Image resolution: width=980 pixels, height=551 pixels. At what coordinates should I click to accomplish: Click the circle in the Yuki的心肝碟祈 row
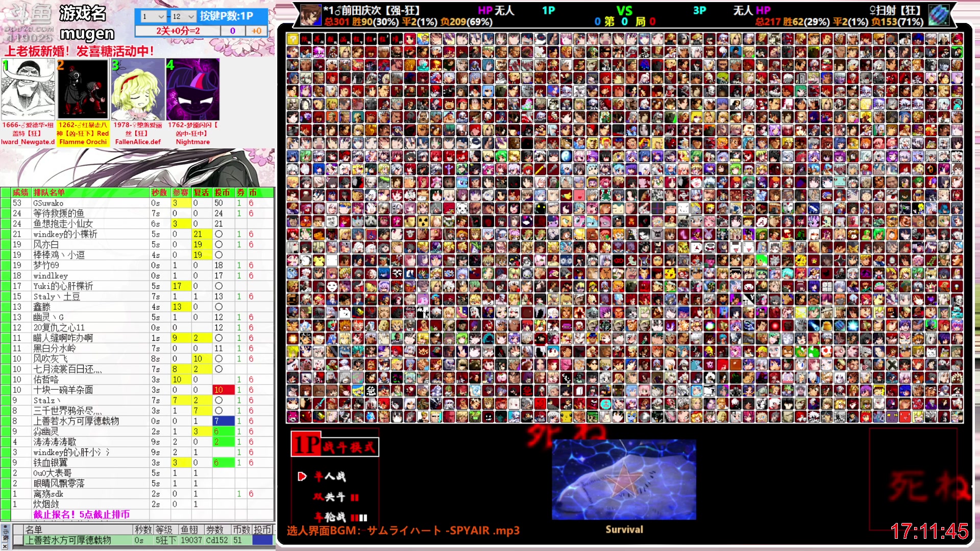pyautogui.click(x=218, y=286)
